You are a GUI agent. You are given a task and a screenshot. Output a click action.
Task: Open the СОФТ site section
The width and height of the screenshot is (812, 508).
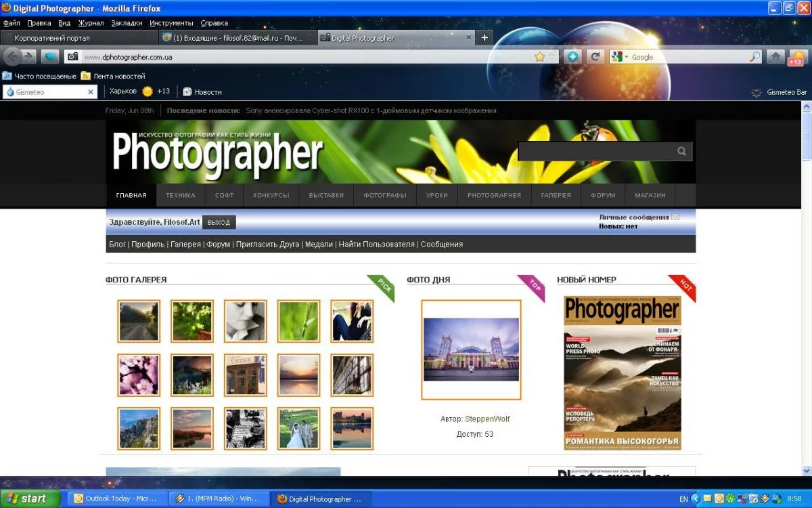click(x=225, y=195)
